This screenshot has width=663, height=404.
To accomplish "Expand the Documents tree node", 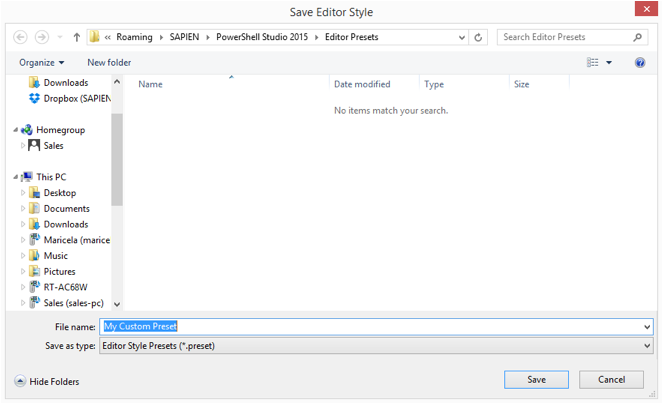I will pyautogui.click(x=23, y=209).
